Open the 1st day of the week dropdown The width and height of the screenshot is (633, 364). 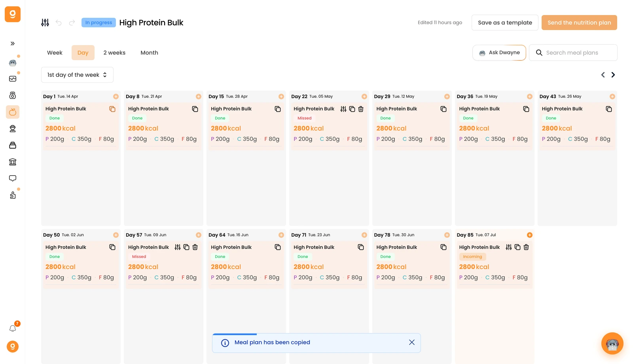pos(77,75)
